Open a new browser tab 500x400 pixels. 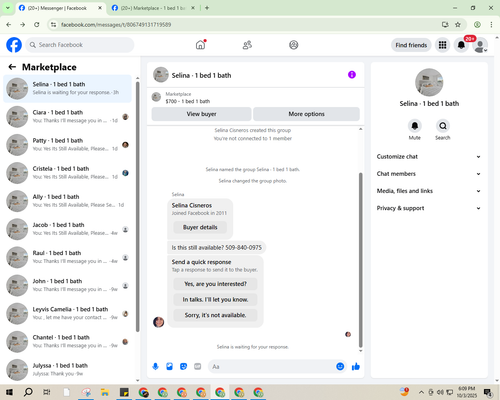coord(207,8)
